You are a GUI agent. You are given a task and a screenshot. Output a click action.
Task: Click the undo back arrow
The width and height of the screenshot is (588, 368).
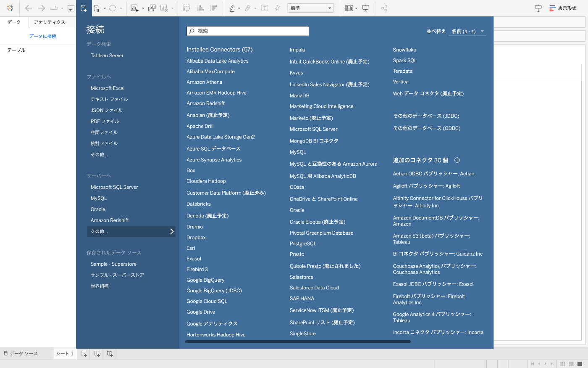29,8
